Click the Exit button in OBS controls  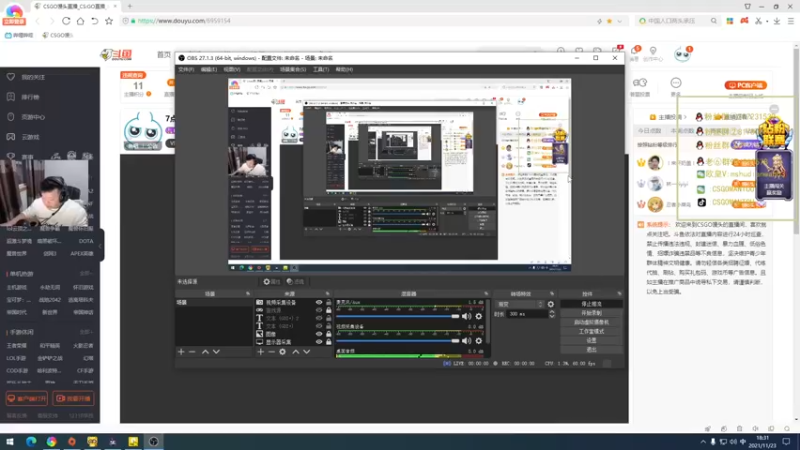(x=591, y=349)
